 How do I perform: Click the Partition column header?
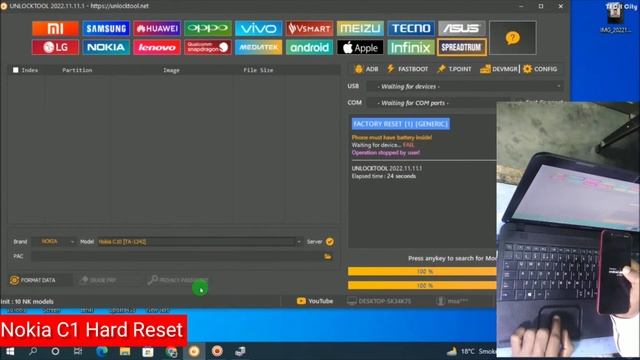click(77, 70)
